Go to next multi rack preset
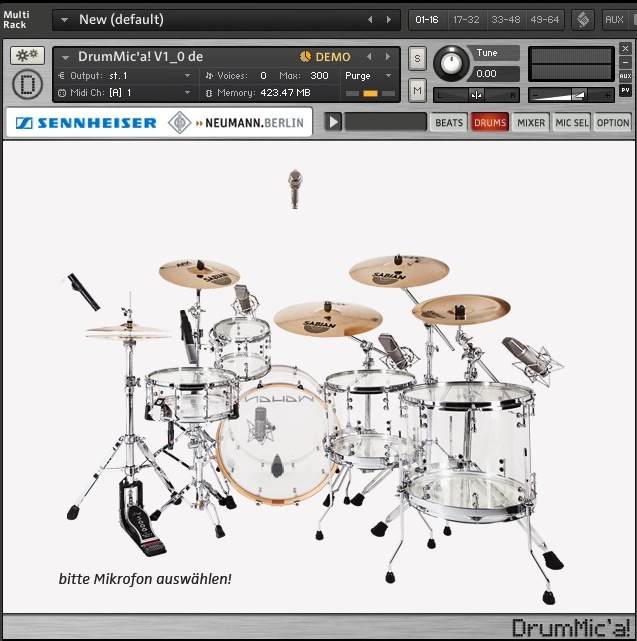637x641 pixels. click(x=389, y=20)
